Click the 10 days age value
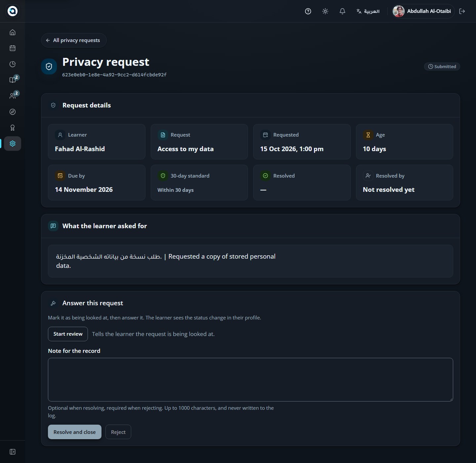Viewport: 476px width, 463px height. tap(375, 149)
